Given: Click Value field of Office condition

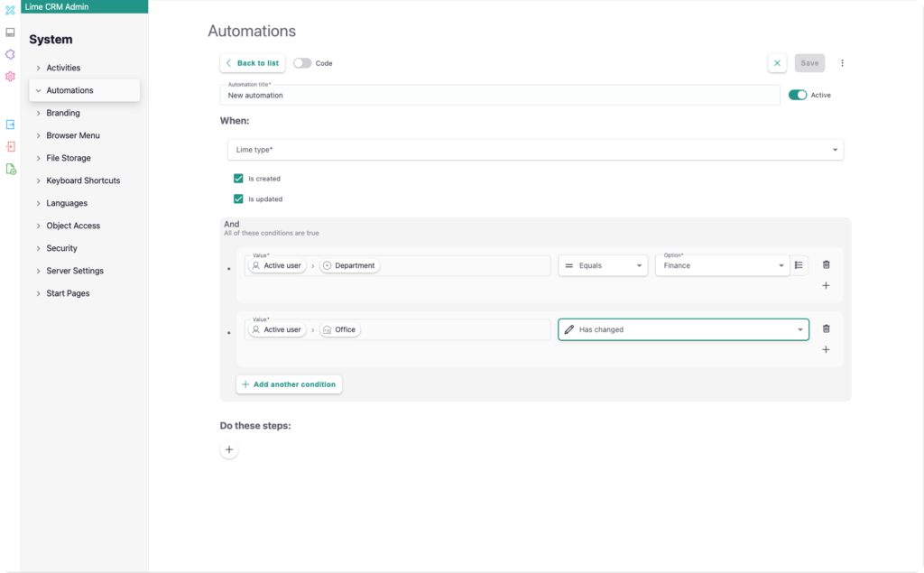Looking at the screenshot, I should pyautogui.click(x=397, y=329).
